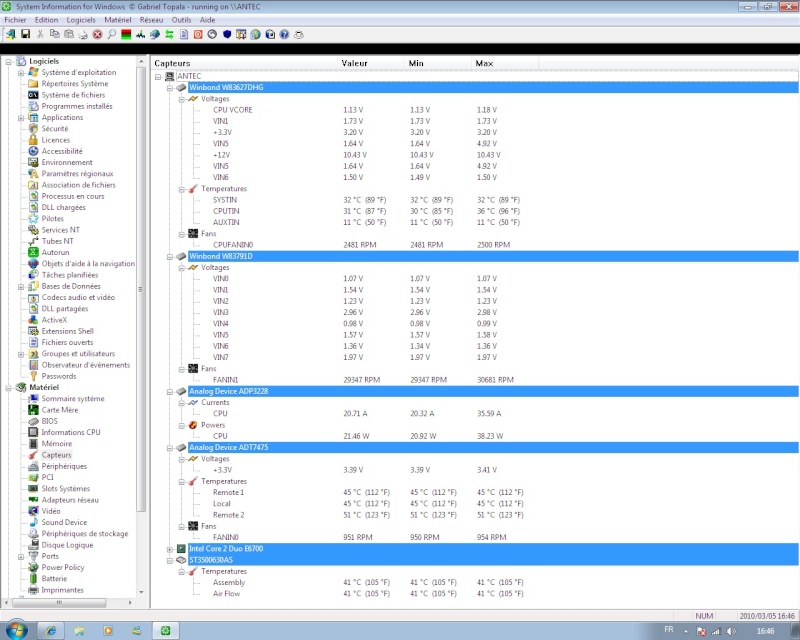The width and height of the screenshot is (800, 640).
Task: Collapse the Analog Device ADP3228 node
Action: (x=170, y=392)
